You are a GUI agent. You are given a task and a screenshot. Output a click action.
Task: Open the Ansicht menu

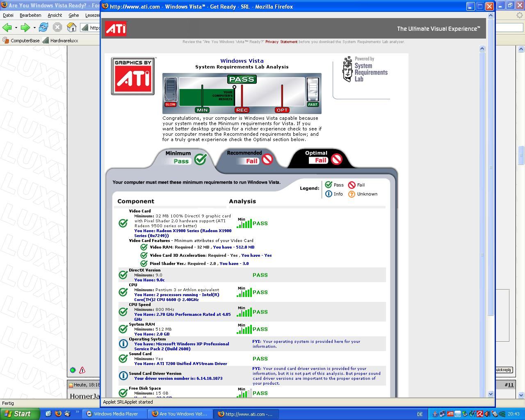55,15
